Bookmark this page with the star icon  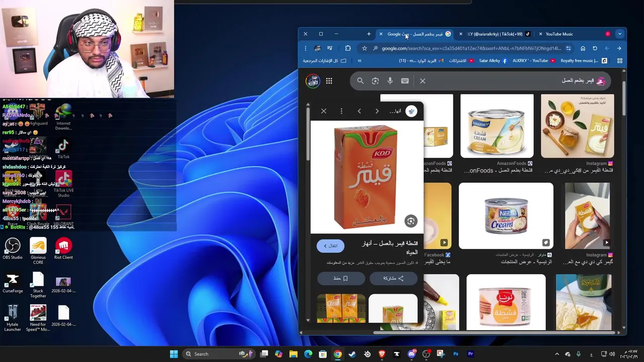364,48
